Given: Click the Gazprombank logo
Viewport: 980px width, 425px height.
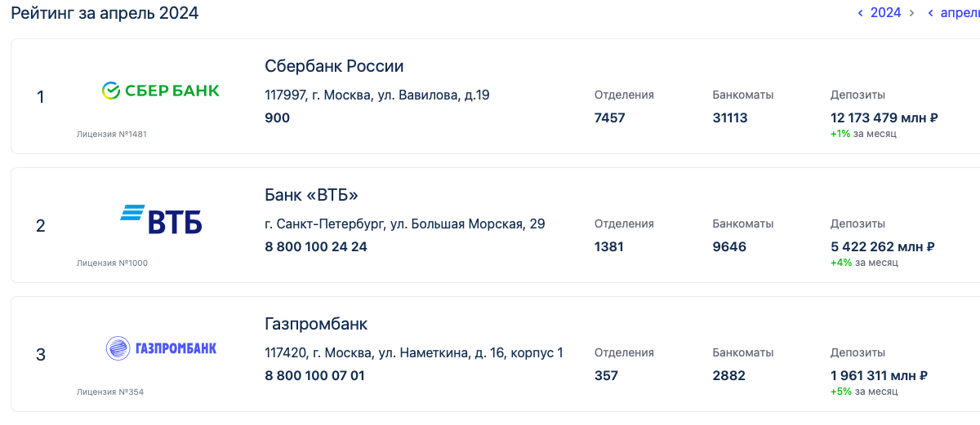Looking at the screenshot, I should [161, 348].
